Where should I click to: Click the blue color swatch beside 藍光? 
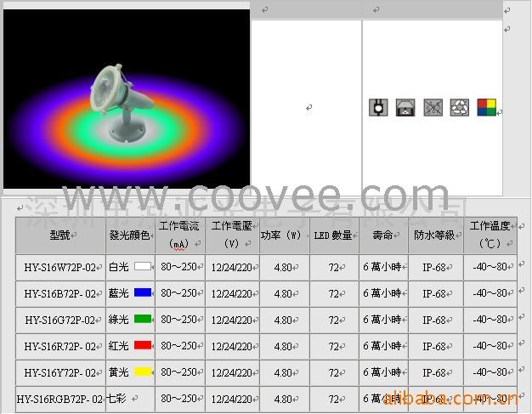(143, 292)
